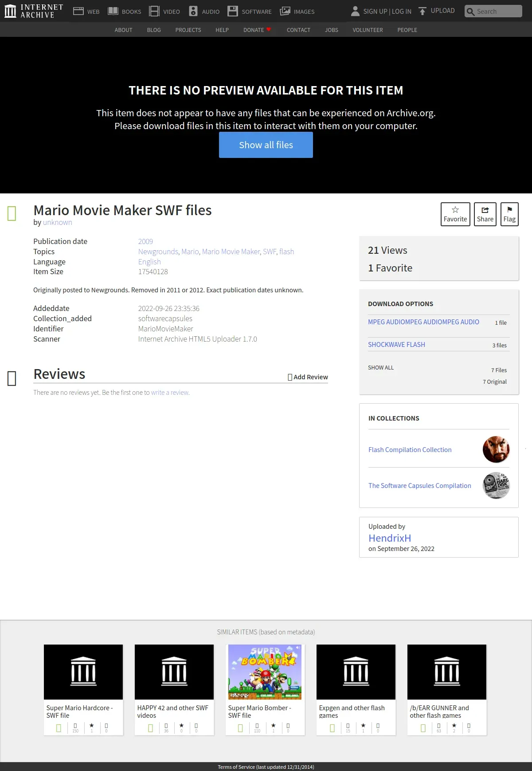The image size is (532, 771).
Task: Open the Mario Movie Maker topic link
Action: [x=231, y=252]
